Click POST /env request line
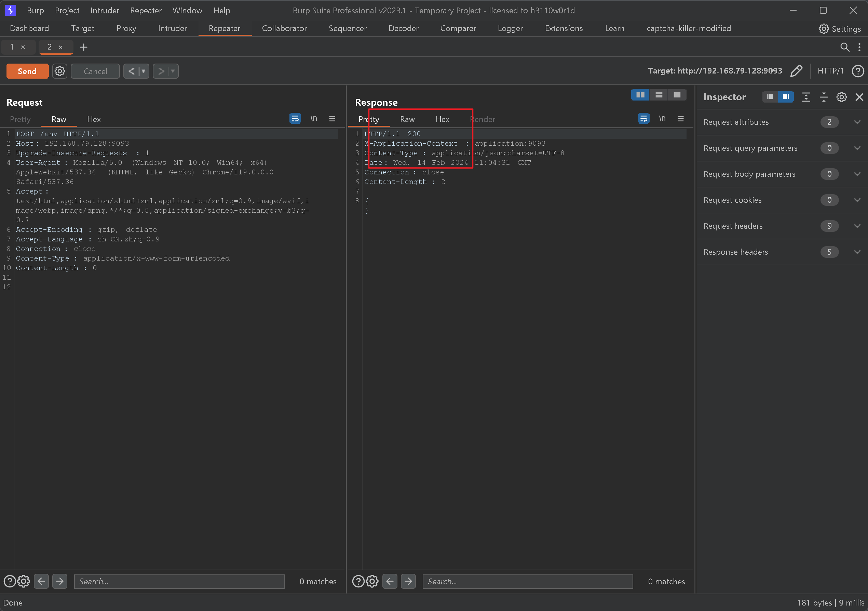This screenshot has height=611, width=868. pos(57,134)
